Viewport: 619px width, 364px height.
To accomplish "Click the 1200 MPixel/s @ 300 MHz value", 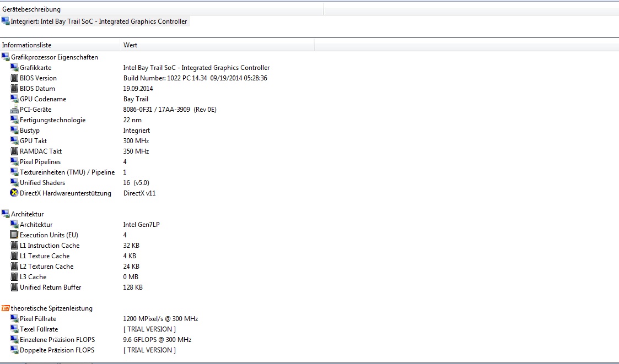I will (x=160, y=319).
